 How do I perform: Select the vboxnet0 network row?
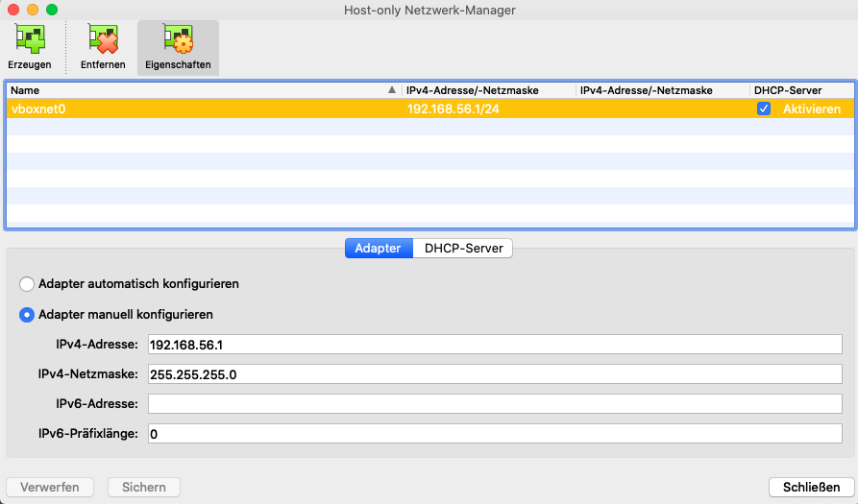tap(192, 109)
